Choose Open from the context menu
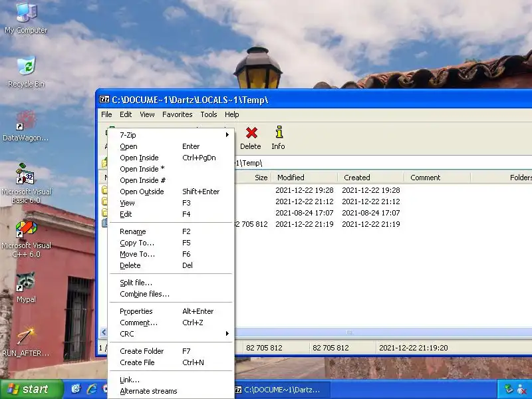Screen dimensions: 532x399 171,146
